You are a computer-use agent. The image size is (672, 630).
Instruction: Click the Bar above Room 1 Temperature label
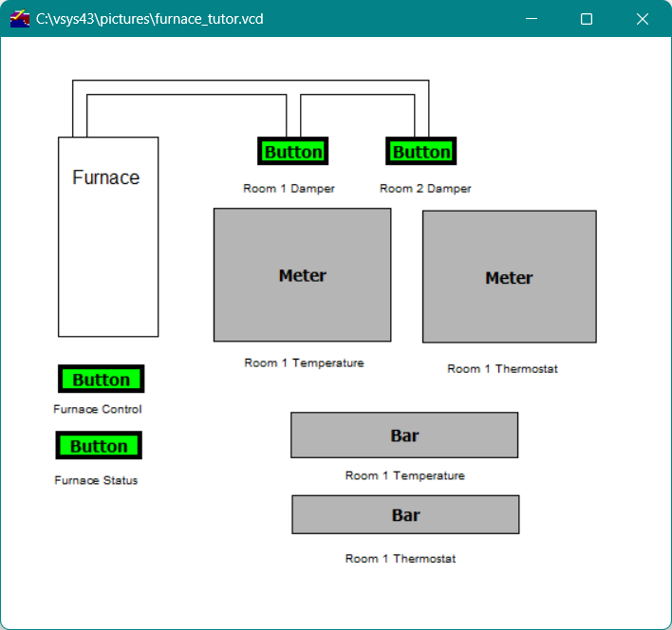[404, 435]
